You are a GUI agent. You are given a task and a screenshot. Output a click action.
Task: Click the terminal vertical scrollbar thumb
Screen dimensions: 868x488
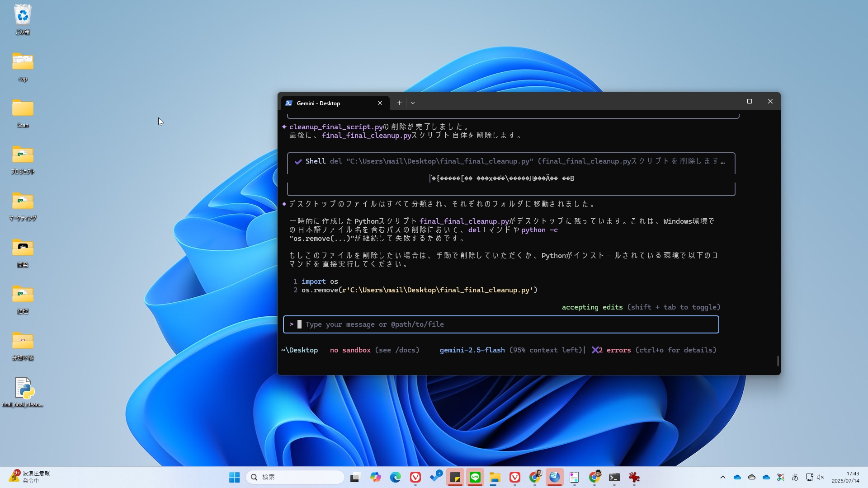(778, 361)
